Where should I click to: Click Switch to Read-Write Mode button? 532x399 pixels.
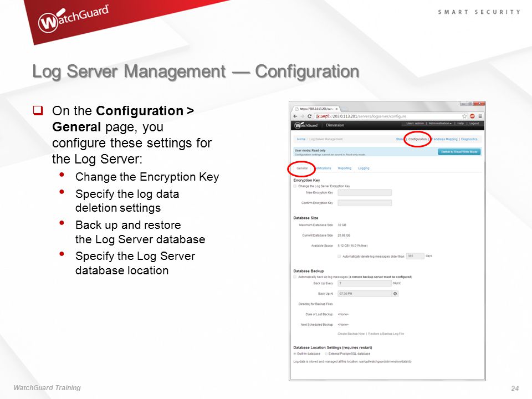click(459, 152)
